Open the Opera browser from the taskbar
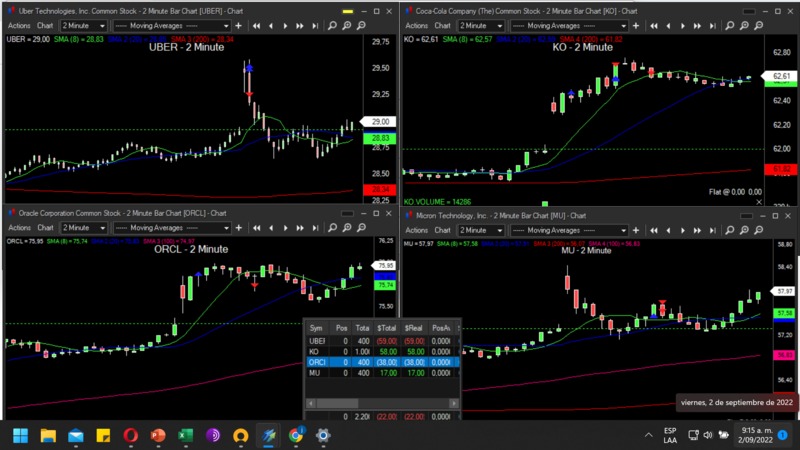Image resolution: width=800 pixels, height=450 pixels. [x=131, y=436]
